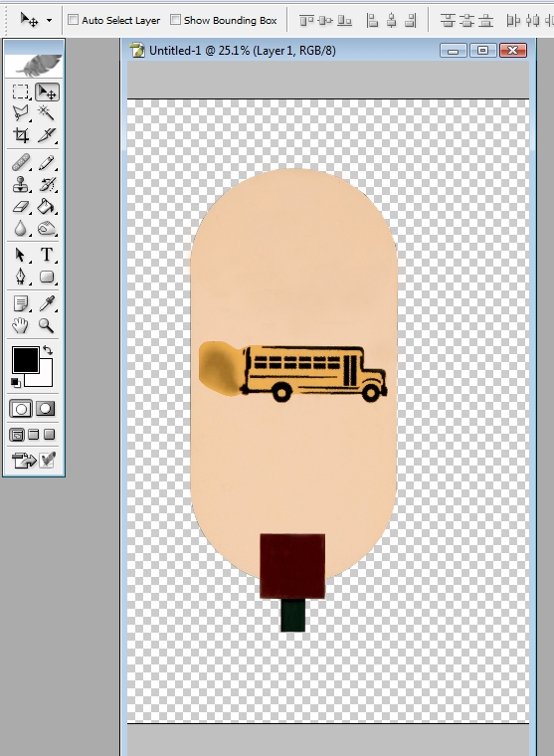Image resolution: width=554 pixels, height=756 pixels.
Task: Select the Rectangular Marquee tool
Action: coord(20,92)
